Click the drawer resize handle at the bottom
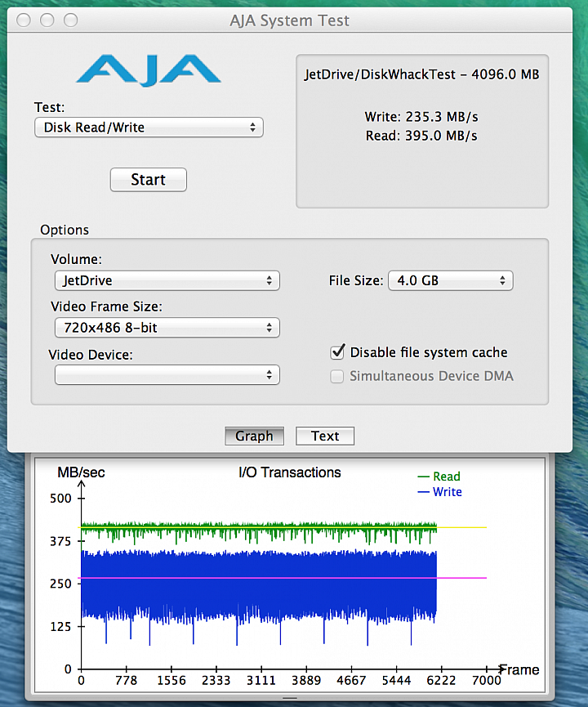 click(x=290, y=699)
